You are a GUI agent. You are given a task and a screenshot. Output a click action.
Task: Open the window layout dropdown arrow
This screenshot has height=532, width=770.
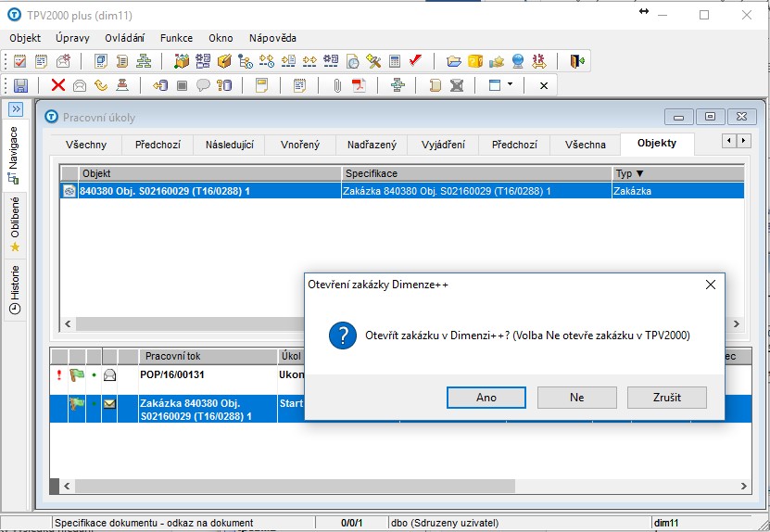click(x=510, y=84)
